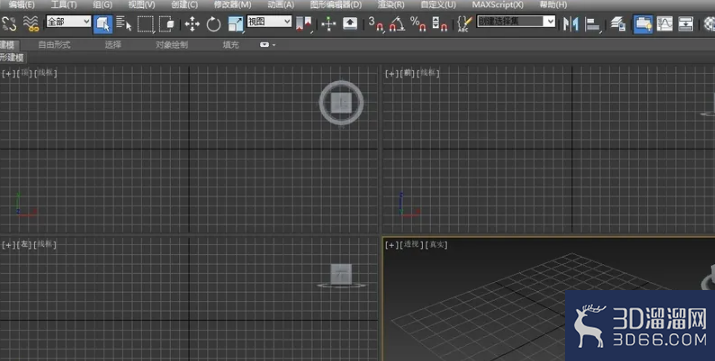Open Edit Named Selection Sets
Image resolution: width=715 pixels, height=361 pixels.
(464, 24)
